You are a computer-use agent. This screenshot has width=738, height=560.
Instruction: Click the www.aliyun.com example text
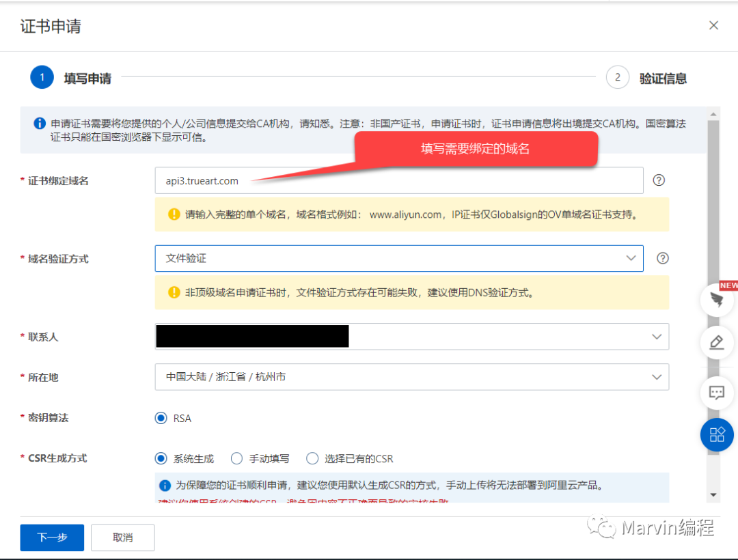(x=405, y=214)
